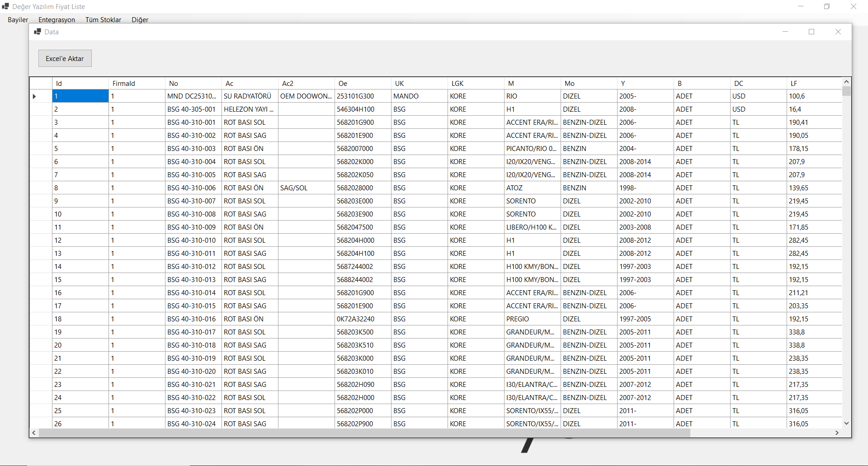The image size is (868, 466).
Task: Select cell 1998- in Y column
Action: coord(646,188)
